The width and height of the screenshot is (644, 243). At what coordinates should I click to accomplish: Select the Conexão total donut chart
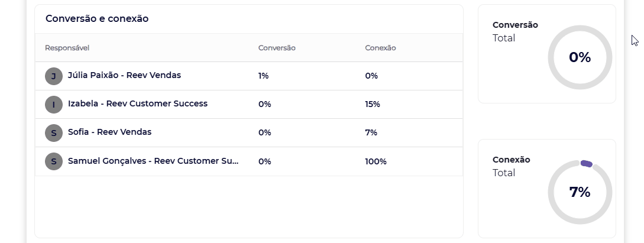(x=580, y=192)
